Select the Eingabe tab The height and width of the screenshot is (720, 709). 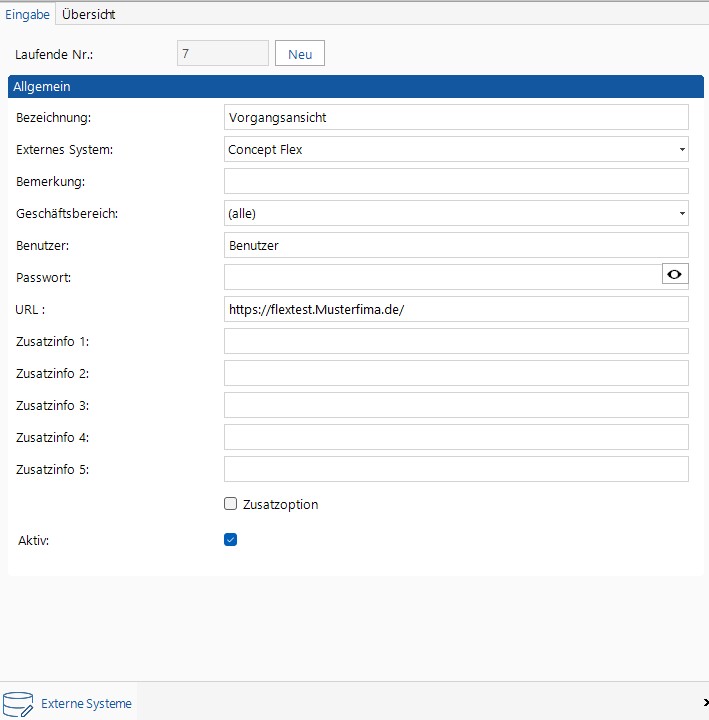[27, 14]
